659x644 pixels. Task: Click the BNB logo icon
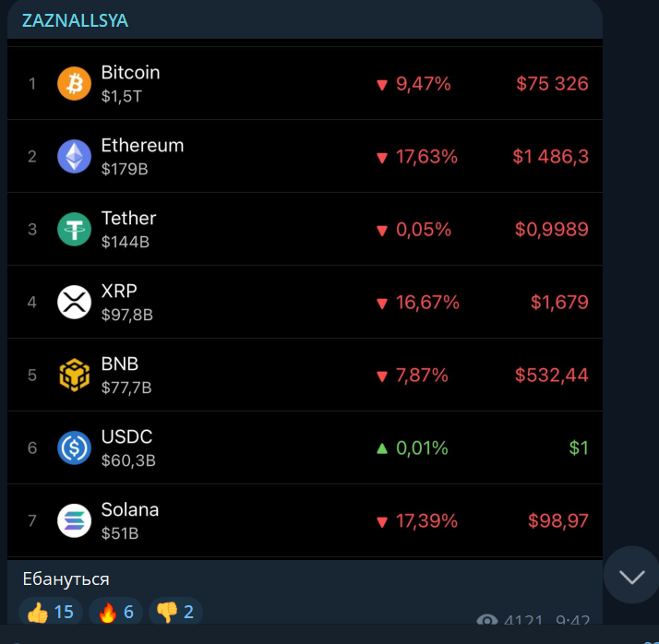75,375
